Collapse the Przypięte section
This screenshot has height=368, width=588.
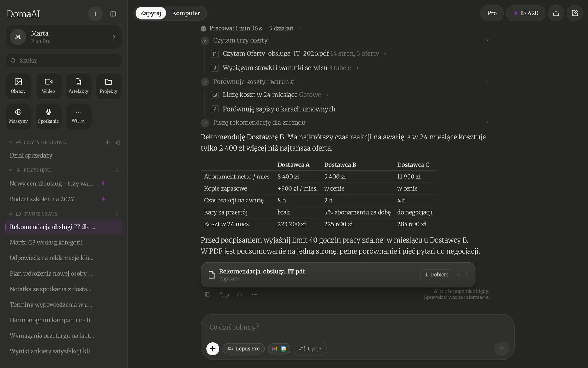pyautogui.click(x=11, y=170)
